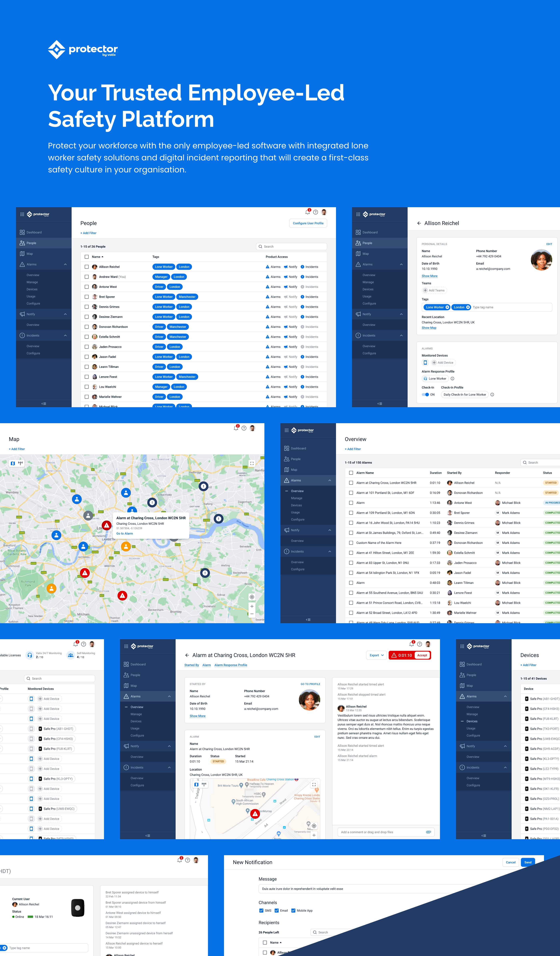Viewport: 560px width, 956px height.
Task: Open Usage in Overview page sidebar
Action: coord(295,513)
